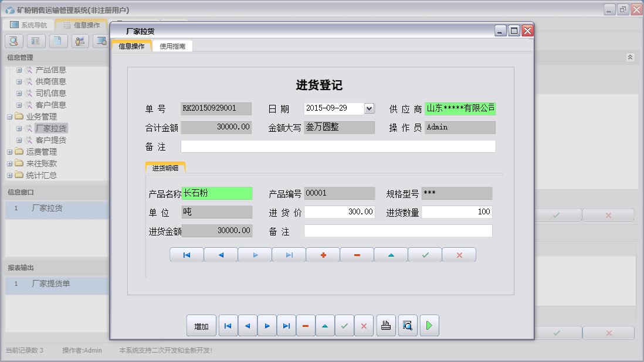Click inside the 备注 input field
Viewport: 644px width, 362px height.
point(338,146)
